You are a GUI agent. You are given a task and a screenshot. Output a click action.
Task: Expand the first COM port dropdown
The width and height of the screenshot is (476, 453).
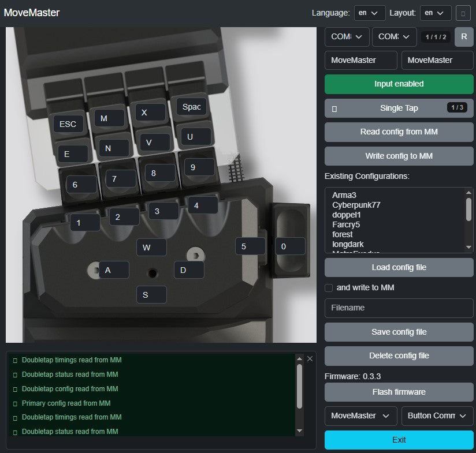(x=347, y=37)
